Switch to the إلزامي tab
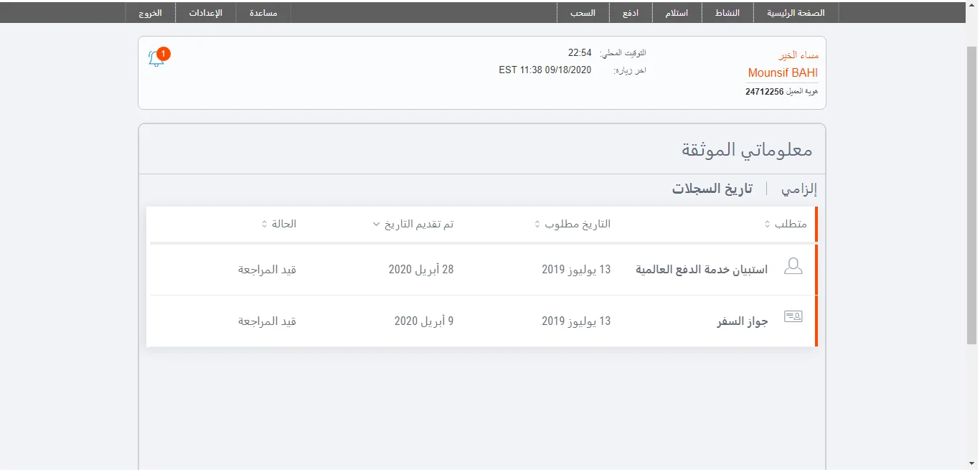Image resolution: width=980 pixels, height=472 pixels. (799, 189)
